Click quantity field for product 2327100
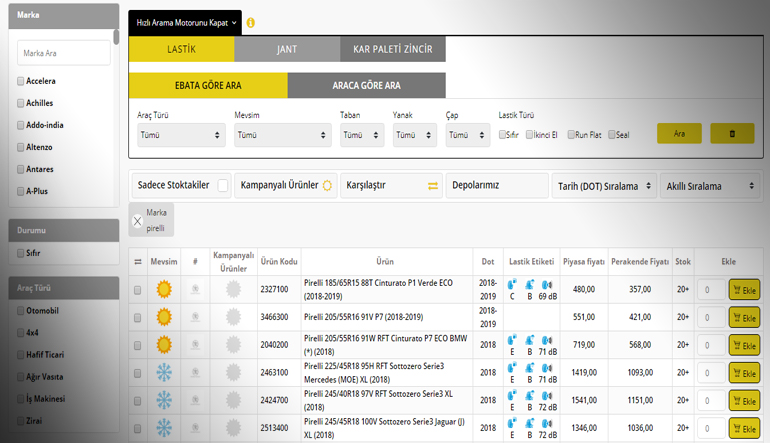This screenshot has height=443, width=770. pos(712,290)
